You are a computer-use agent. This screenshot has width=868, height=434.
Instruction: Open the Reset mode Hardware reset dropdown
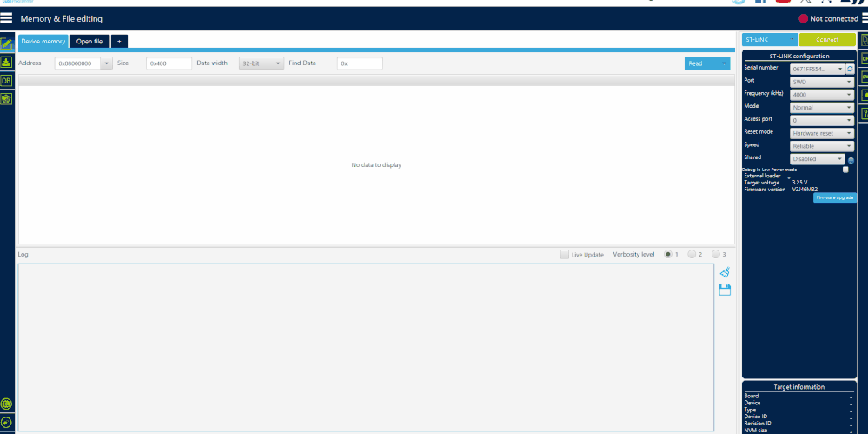tap(822, 134)
